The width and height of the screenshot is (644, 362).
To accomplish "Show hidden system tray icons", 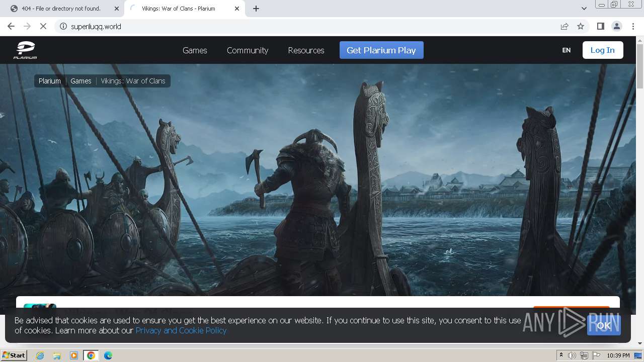I will click(x=561, y=355).
